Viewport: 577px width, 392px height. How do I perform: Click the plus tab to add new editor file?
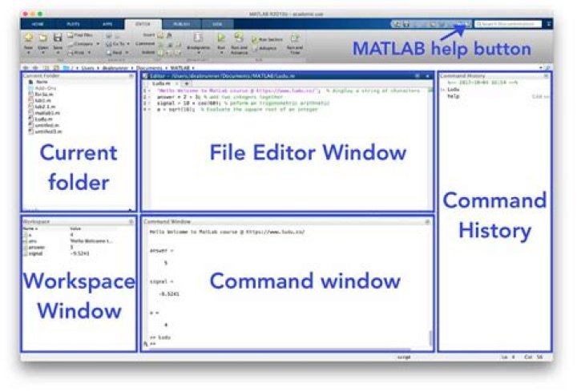coord(187,83)
